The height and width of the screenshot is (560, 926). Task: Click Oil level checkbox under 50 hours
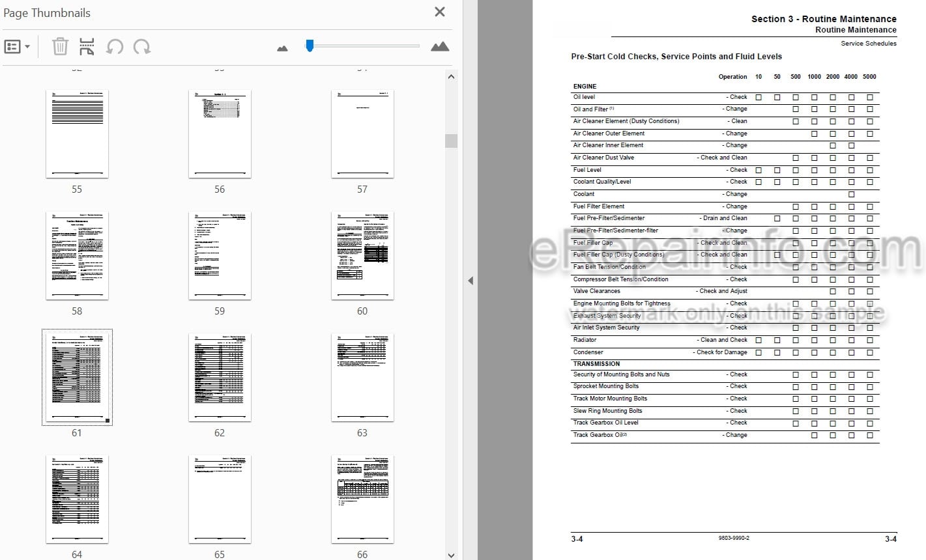coord(777,97)
